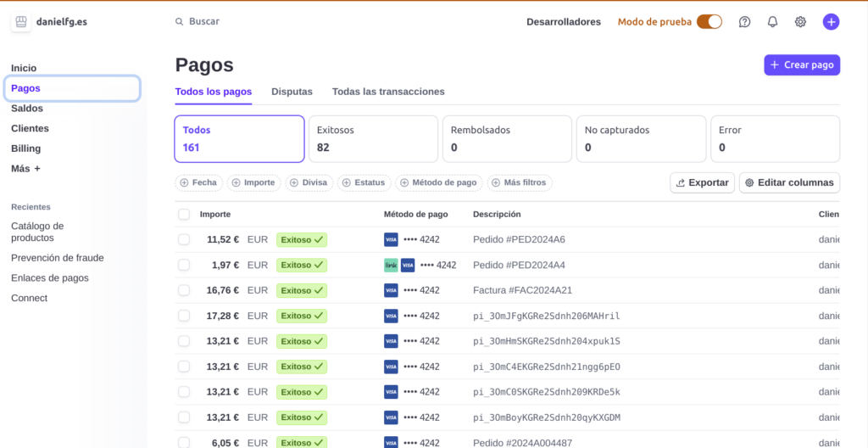The width and height of the screenshot is (868, 448).
Task: Click the Buscar search field
Action: pyautogui.click(x=254, y=22)
